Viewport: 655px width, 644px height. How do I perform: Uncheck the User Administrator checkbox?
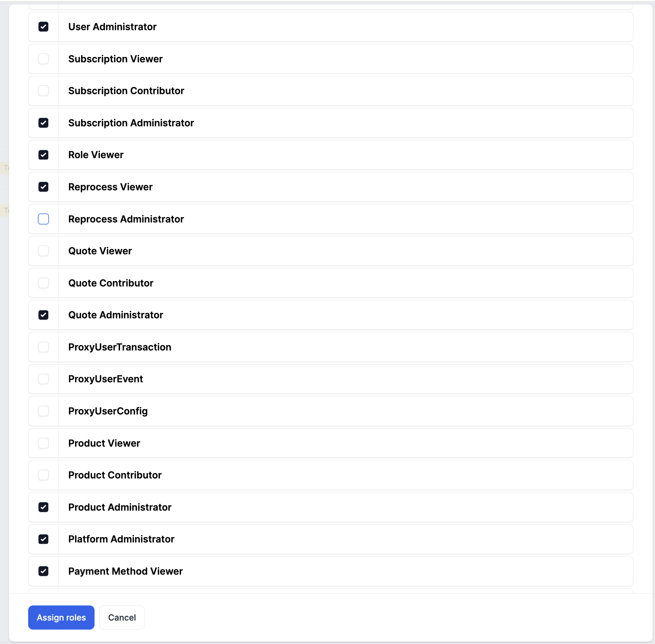pyautogui.click(x=43, y=27)
